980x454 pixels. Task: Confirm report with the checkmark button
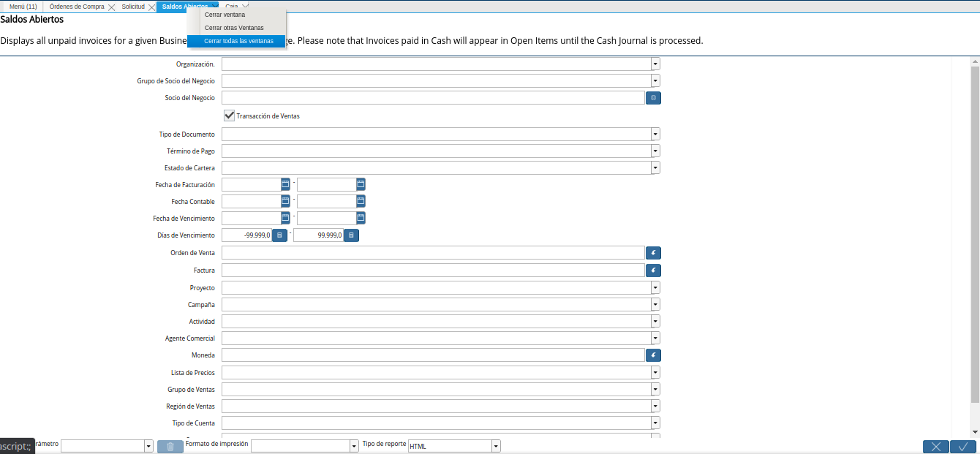click(963, 447)
